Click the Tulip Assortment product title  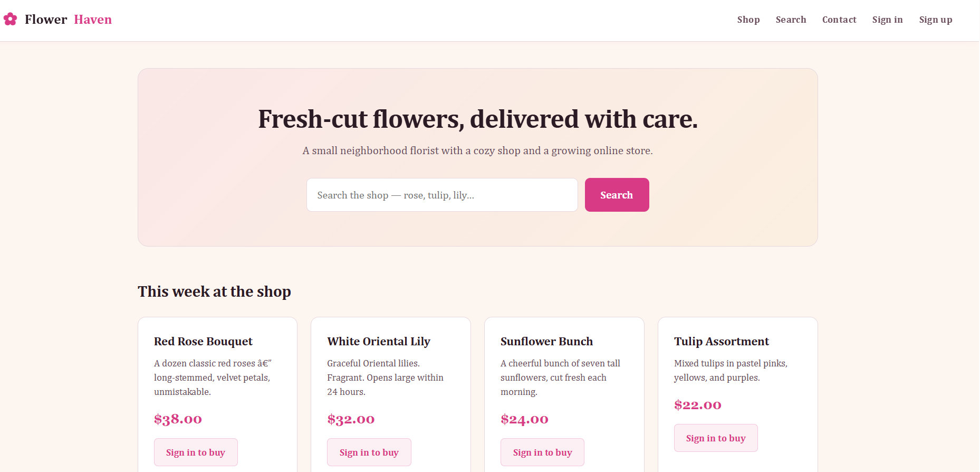[721, 341]
